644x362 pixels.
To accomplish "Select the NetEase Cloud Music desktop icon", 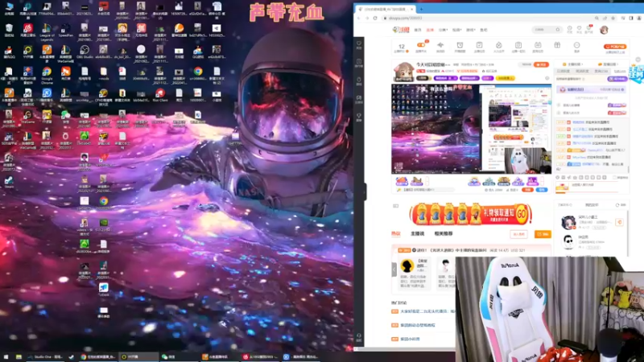I will pyautogui.click(x=27, y=30).
